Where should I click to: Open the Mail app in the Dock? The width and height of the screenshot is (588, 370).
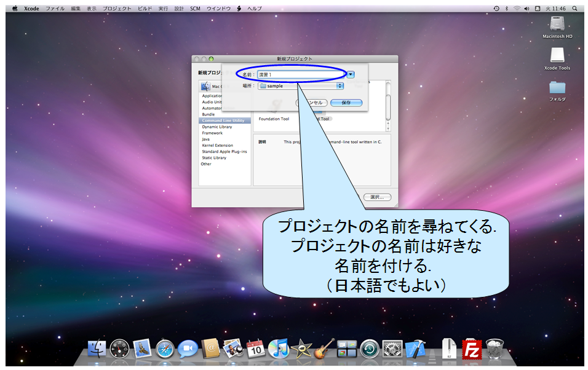[142, 348]
